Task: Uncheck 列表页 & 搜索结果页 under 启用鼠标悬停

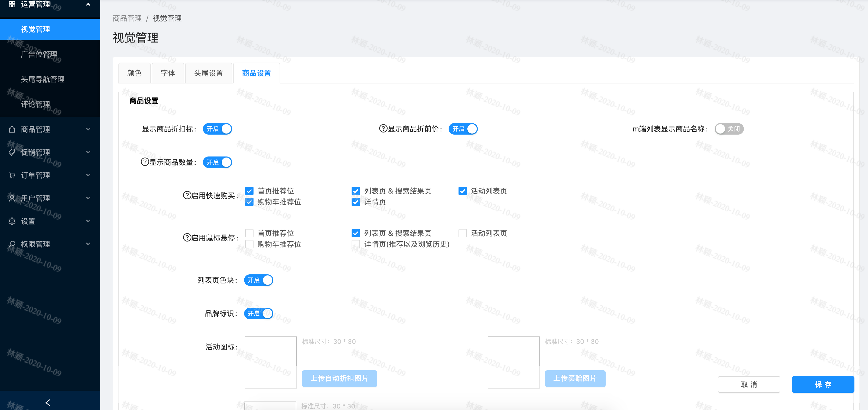Action: tap(355, 233)
